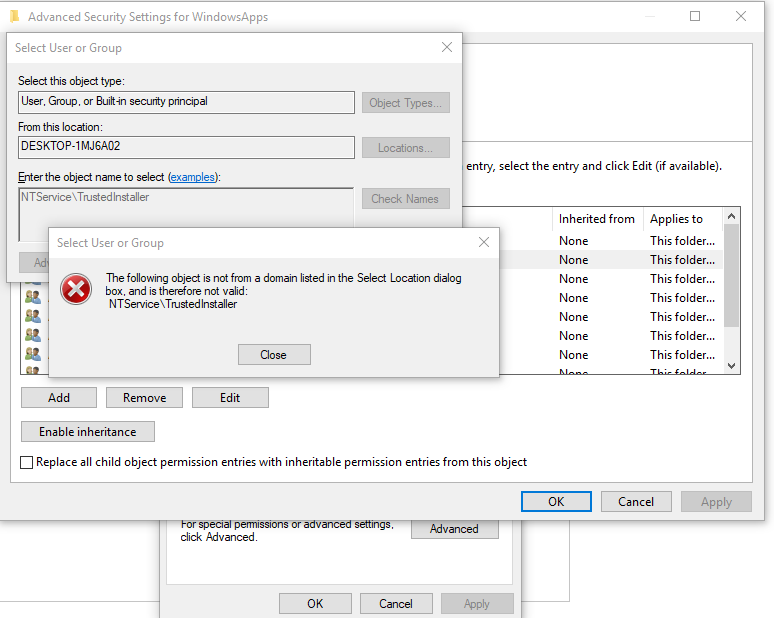Cancel the Advanced Security Settings window
Viewport: 774px width, 618px height.
point(636,502)
